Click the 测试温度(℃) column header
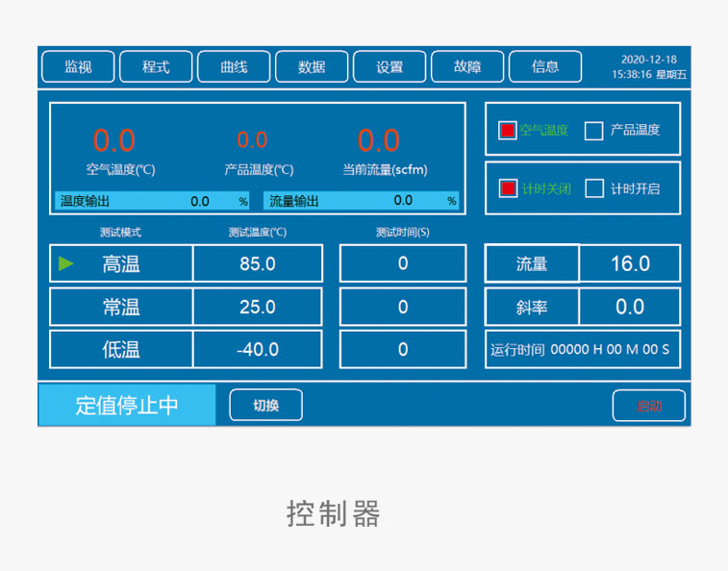The height and width of the screenshot is (571, 728). point(258,232)
